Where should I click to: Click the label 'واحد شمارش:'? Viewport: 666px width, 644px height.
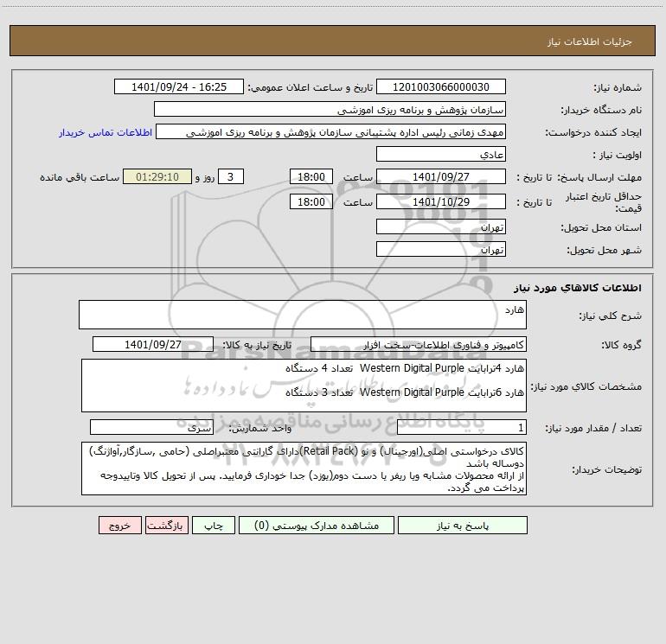(260, 428)
